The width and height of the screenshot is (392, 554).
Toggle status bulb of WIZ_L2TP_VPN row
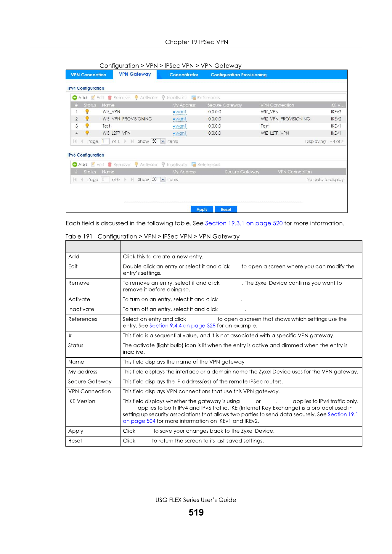click(87, 133)
